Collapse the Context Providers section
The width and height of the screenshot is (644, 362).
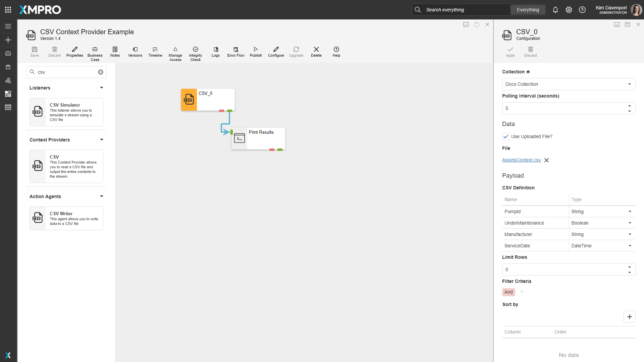101,140
